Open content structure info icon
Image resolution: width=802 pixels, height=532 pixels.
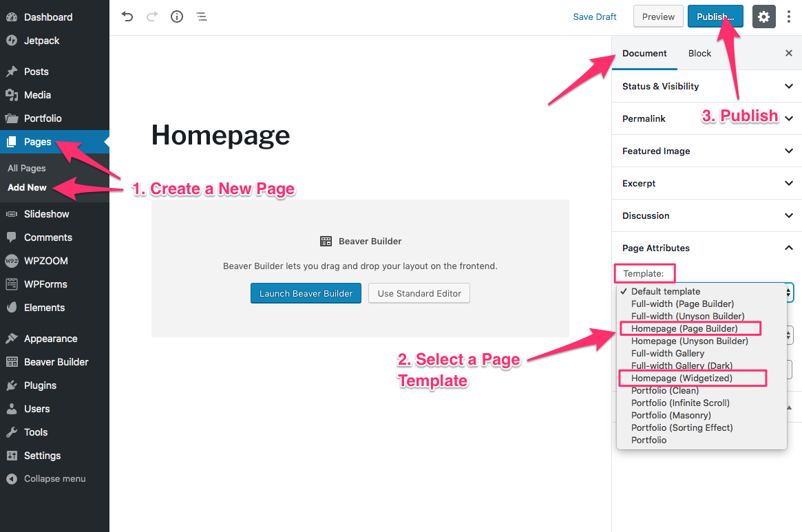pyautogui.click(x=177, y=17)
